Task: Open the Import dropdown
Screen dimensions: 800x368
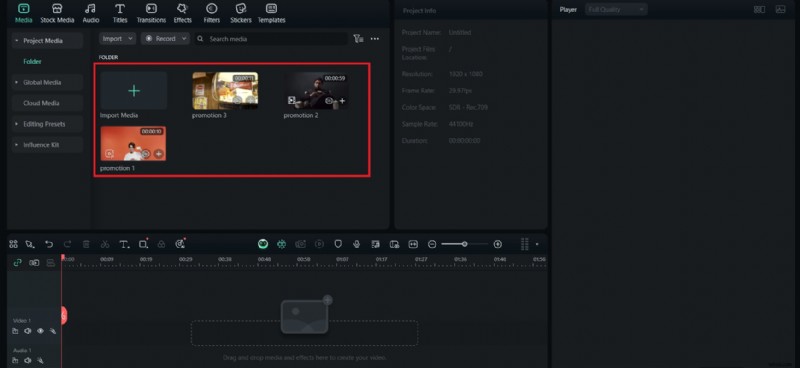Action: (x=117, y=39)
